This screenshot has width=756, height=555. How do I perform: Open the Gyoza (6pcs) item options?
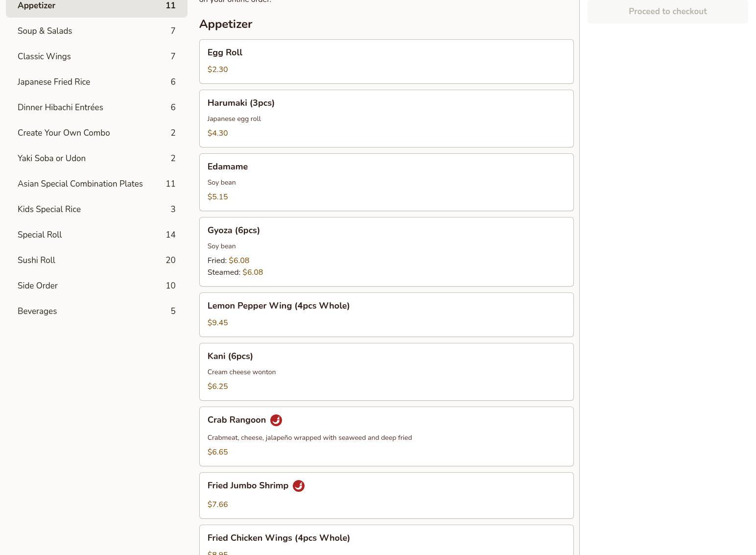[386, 251]
